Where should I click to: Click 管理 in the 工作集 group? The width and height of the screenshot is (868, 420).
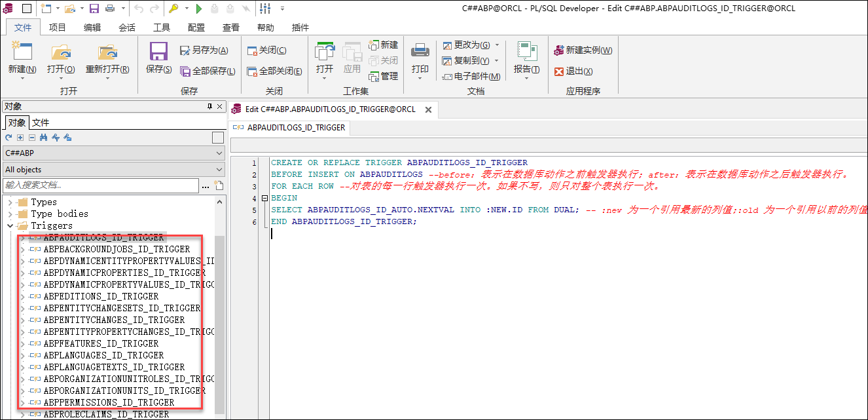point(383,76)
